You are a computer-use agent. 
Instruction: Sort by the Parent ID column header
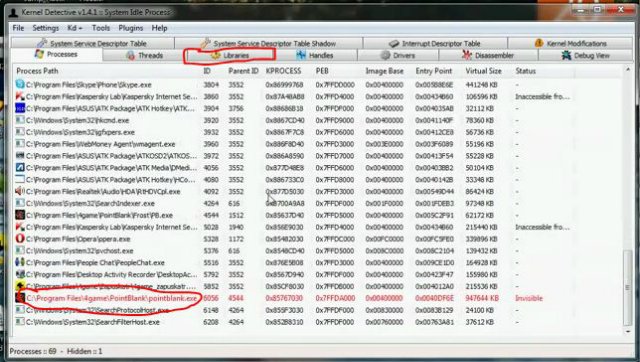(x=243, y=71)
